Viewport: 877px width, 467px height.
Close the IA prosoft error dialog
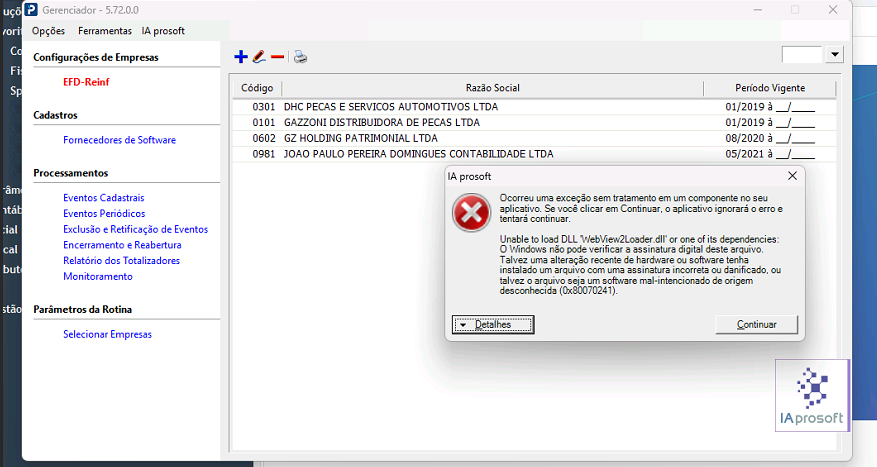click(x=792, y=176)
